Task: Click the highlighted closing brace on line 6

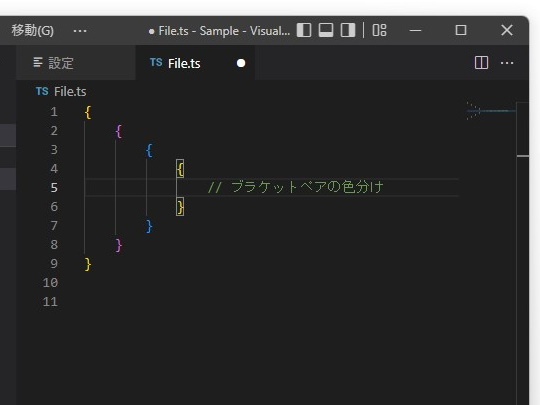Action: pyautogui.click(x=180, y=207)
